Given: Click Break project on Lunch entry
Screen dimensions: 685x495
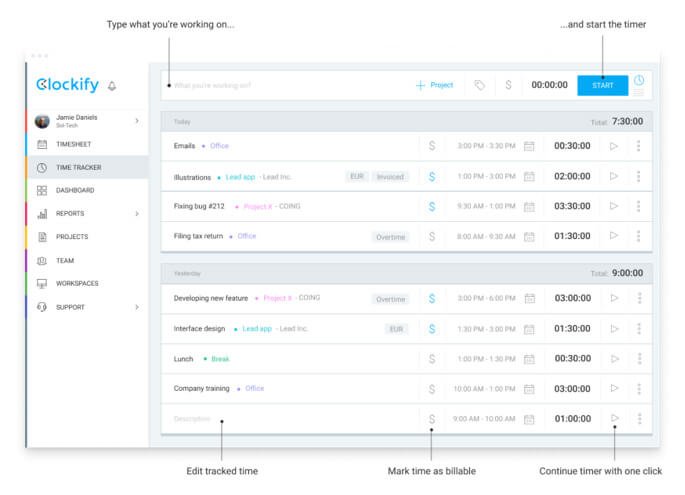Looking at the screenshot, I should pos(220,359).
